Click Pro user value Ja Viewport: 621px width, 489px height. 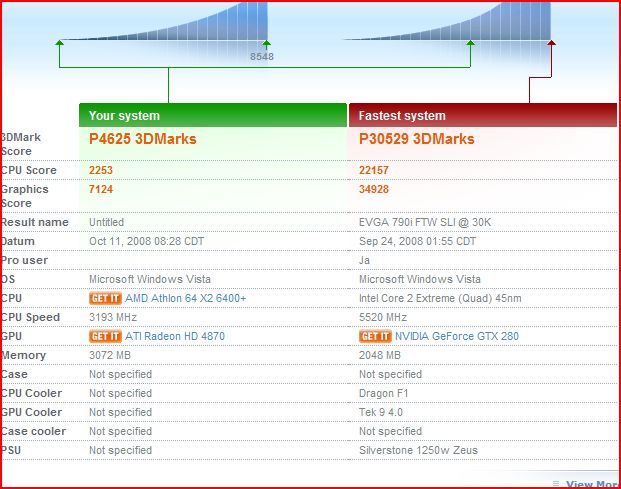click(x=364, y=260)
